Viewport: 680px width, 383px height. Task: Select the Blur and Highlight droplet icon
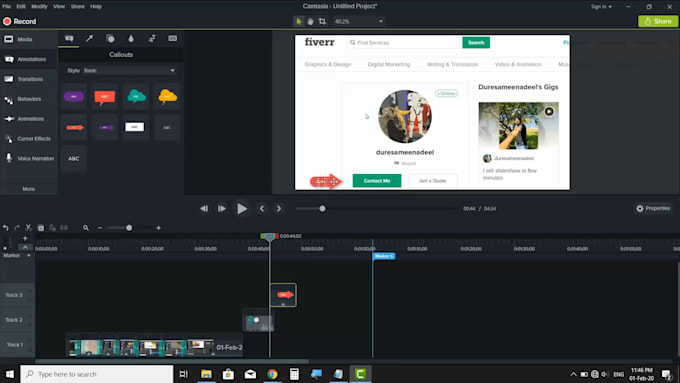click(131, 39)
